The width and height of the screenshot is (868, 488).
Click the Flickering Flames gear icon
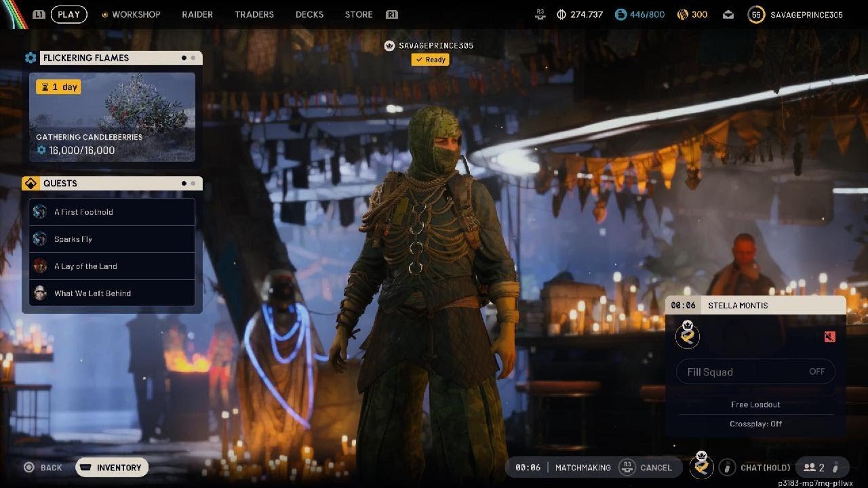coord(31,58)
